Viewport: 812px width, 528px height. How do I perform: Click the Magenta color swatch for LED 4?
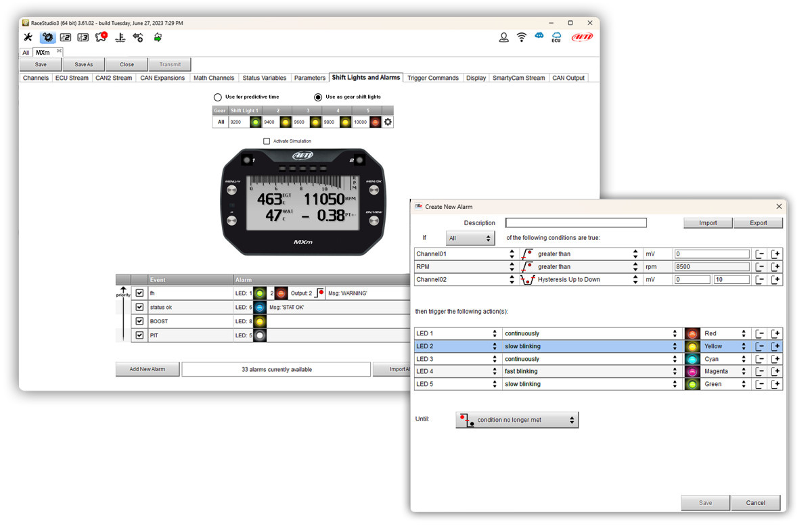[692, 371]
